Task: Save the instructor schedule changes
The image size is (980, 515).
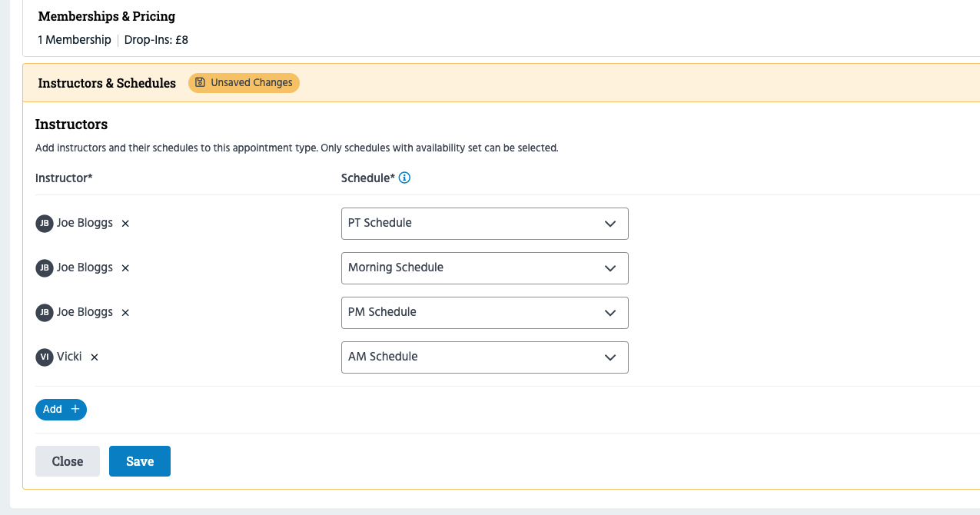Action: 139,461
